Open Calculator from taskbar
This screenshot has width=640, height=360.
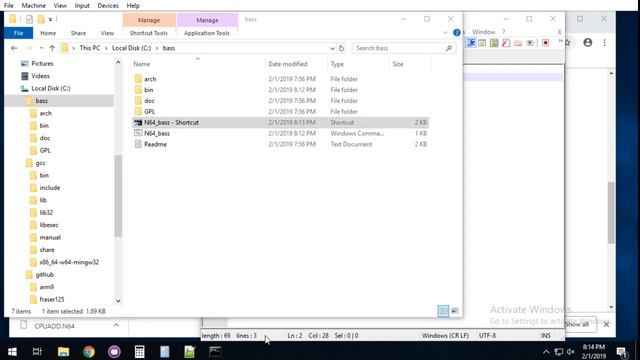coord(139,351)
